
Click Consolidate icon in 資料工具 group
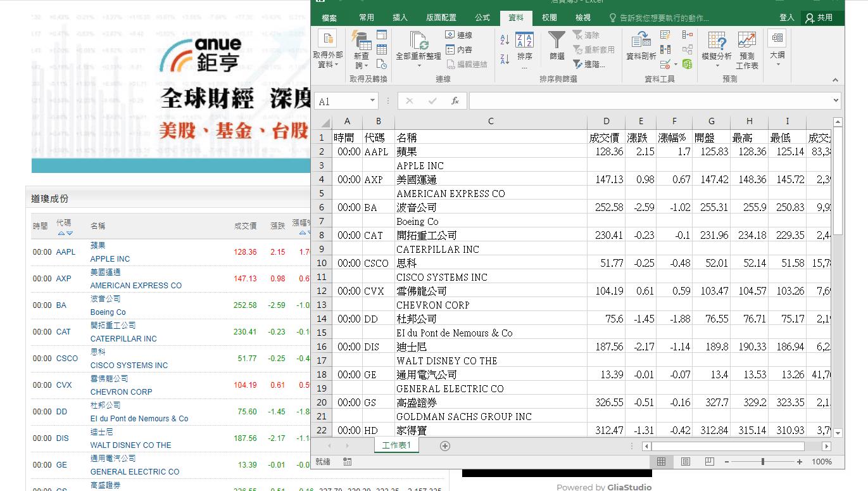pos(688,35)
